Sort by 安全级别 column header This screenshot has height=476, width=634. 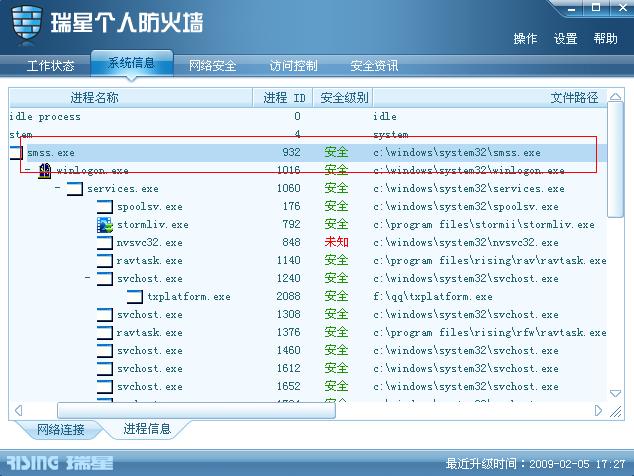click(x=343, y=98)
